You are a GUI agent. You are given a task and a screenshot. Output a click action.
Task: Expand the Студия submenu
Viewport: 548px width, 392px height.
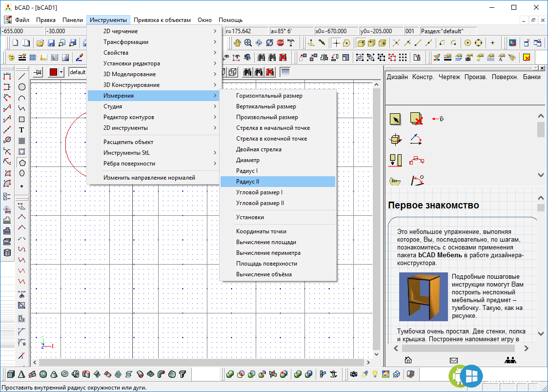(x=154, y=106)
